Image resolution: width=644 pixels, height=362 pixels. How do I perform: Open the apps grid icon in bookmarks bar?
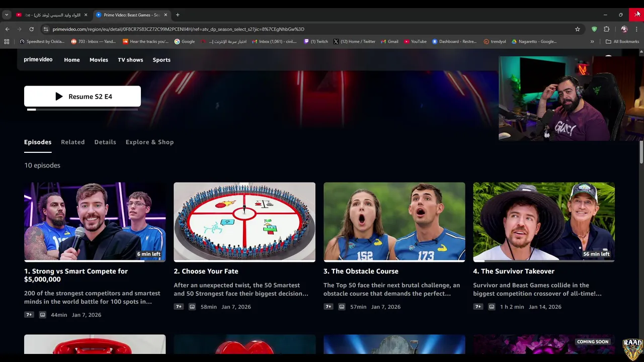7,42
